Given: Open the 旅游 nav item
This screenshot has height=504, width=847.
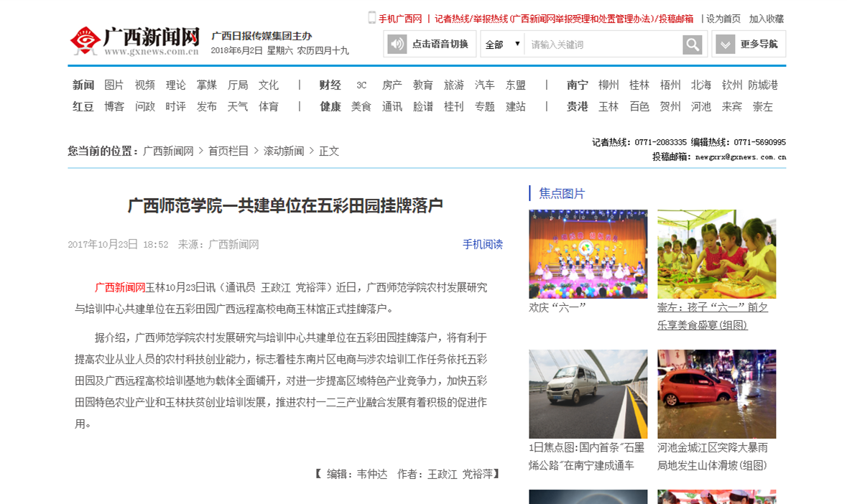Looking at the screenshot, I should pyautogui.click(x=454, y=85).
